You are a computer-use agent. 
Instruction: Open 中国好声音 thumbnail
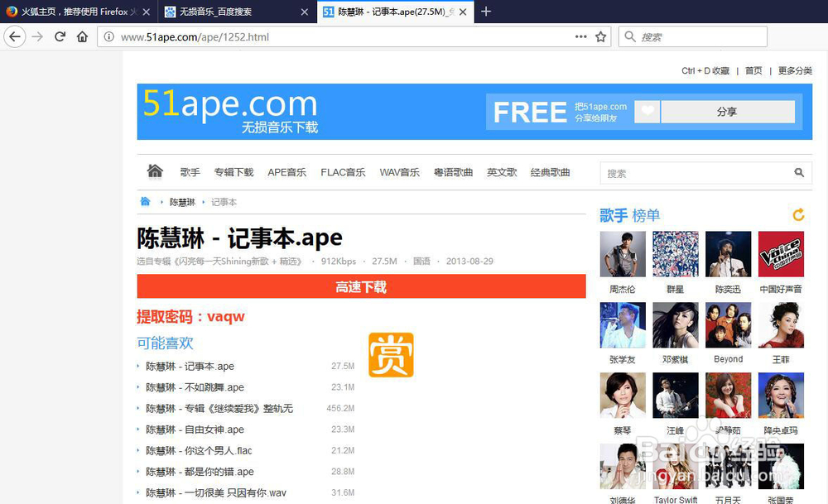[x=781, y=254]
